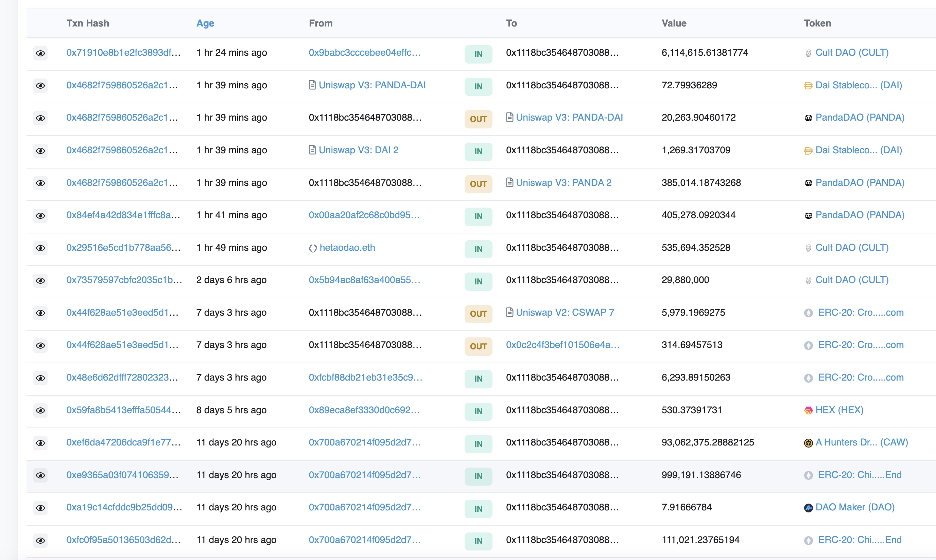The image size is (936, 560).
Task: Open transaction 0x71910e8b1e2fc3893df
Action: (x=123, y=52)
